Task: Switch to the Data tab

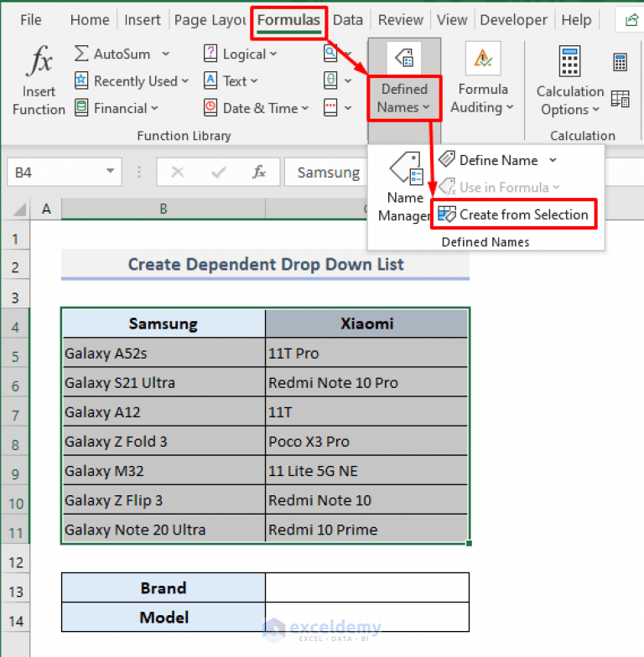Action: point(348,20)
